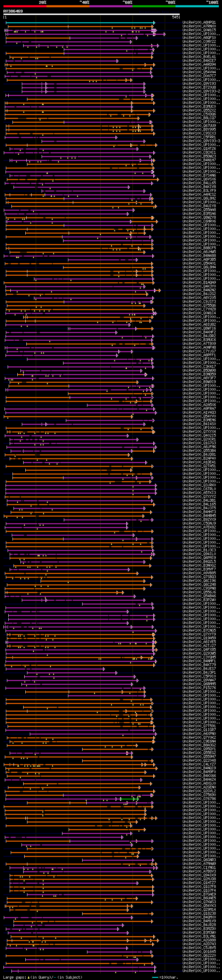This screenshot has height=980, width=222.
Task: Select hit label UniRef100_A8P3B5
Action: pyautogui.click(x=199, y=259)
